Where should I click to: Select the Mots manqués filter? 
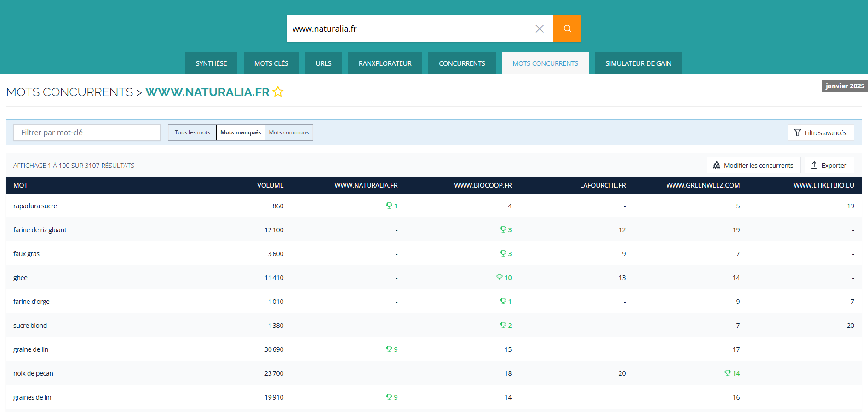pyautogui.click(x=241, y=132)
